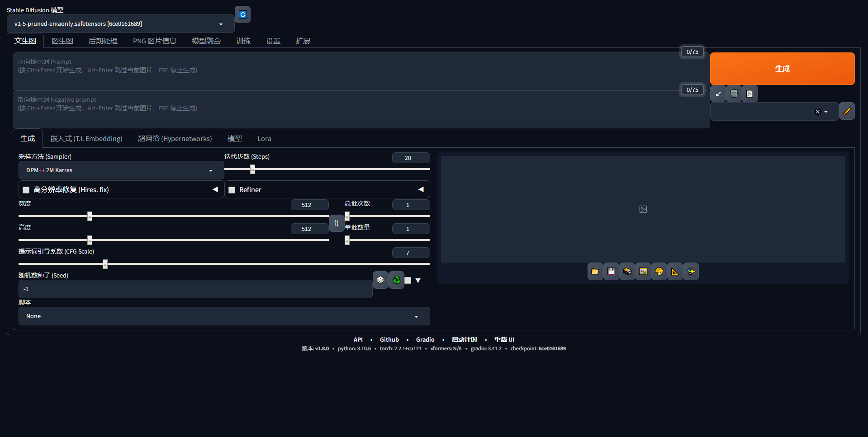Click the height slider handle
The height and width of the screenshot is (437, 868).
[90, 240]
